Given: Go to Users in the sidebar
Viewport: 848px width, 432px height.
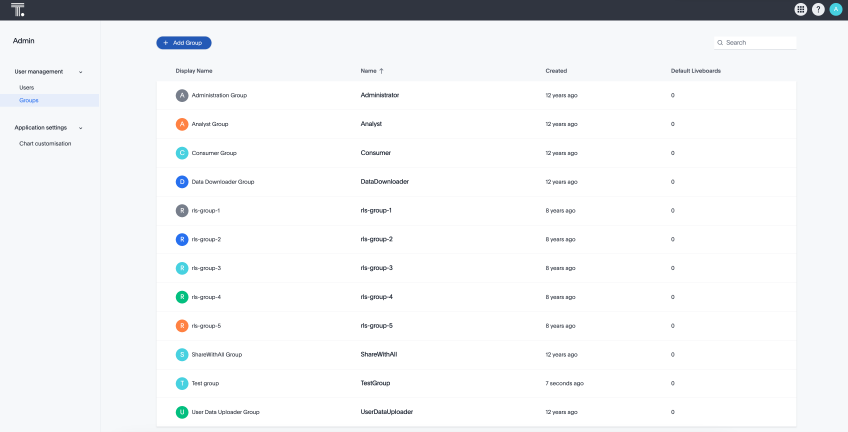Looking at the screenshot, I should (27, 88).
